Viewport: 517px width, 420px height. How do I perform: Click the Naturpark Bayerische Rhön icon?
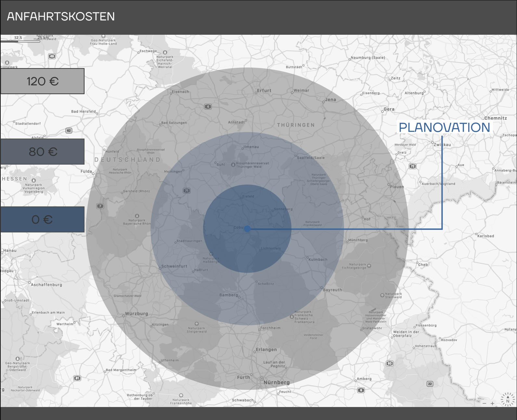coord(137,216)
